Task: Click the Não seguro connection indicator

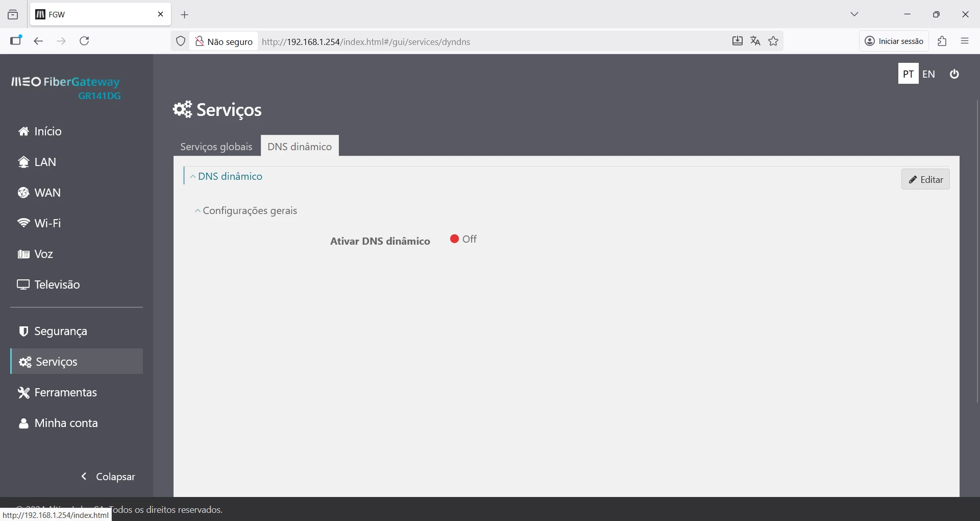Action: click(x=224, y=41)
